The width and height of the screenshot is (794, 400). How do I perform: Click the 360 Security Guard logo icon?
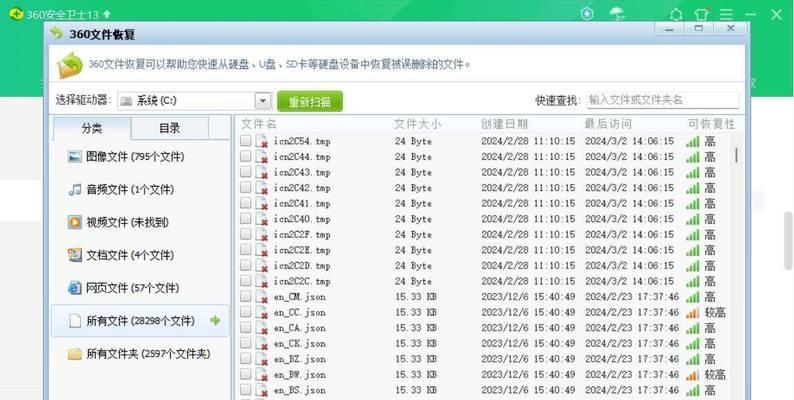click(x=16, y=14)
